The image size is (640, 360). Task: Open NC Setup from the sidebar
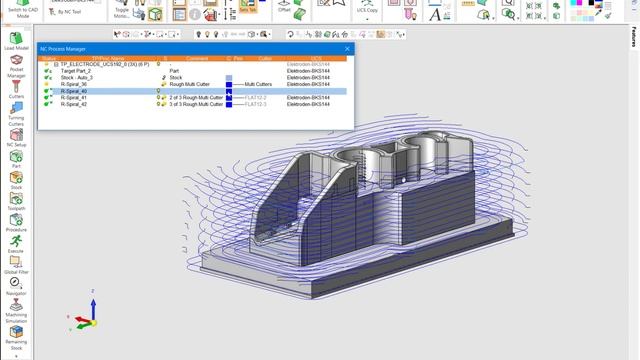[16, 138]
